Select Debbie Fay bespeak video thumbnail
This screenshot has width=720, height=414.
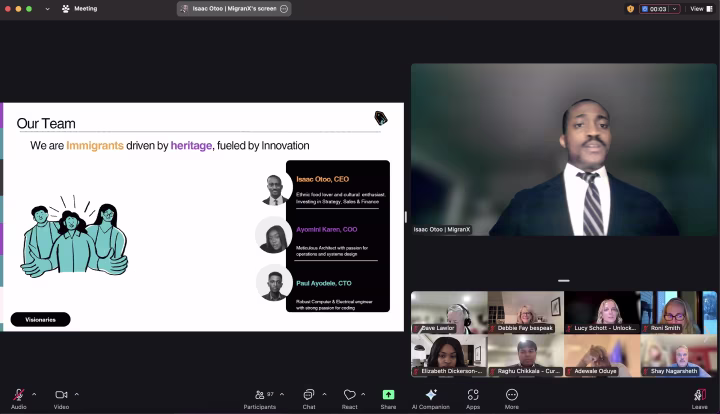tap(526, 312)
